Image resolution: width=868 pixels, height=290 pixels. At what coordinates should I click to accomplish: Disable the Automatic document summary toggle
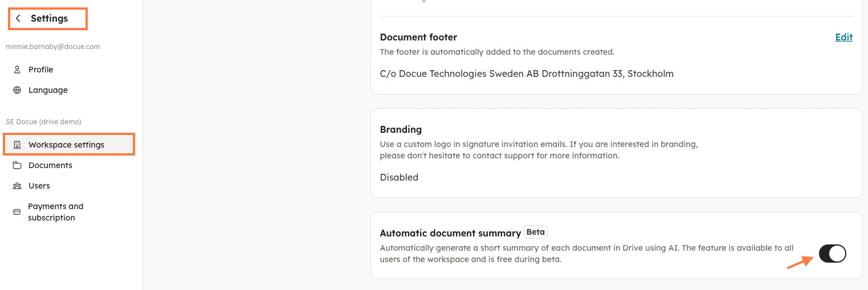click(x=832, y=254)
